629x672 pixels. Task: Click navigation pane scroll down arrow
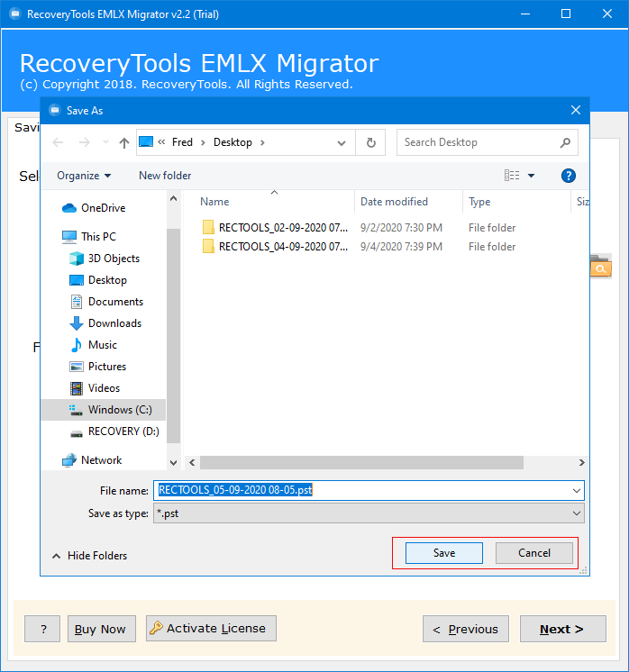(x=174, y=462)
